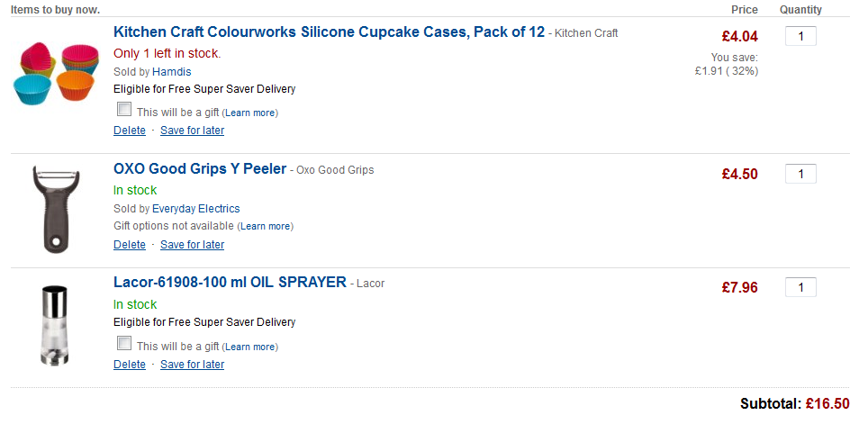This screenshot has height=424, width=868.
Task: Save the Cupcake Cases for later
Action: tap(192, 131)
